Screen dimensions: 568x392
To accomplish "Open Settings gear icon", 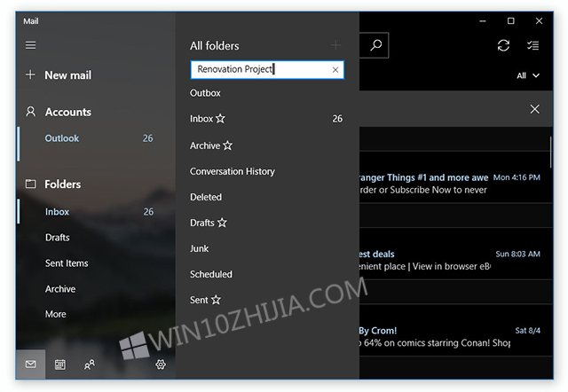I will tap(161, 365).
